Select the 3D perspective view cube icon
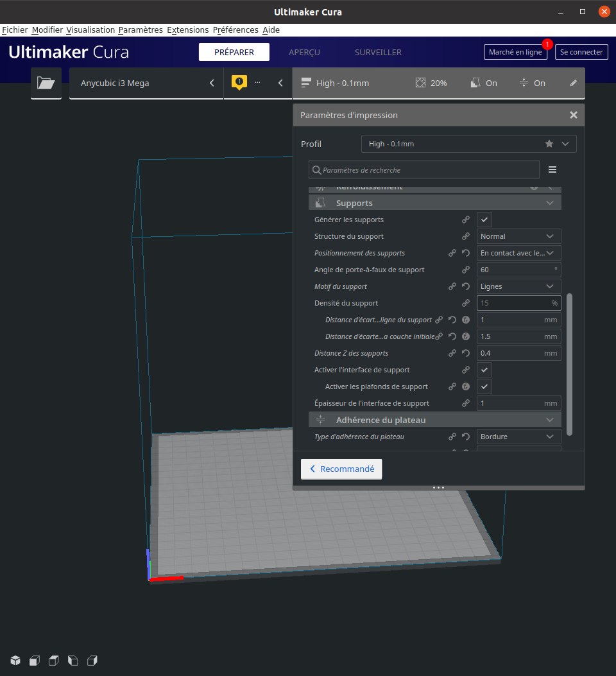 (x=15, y=661)
